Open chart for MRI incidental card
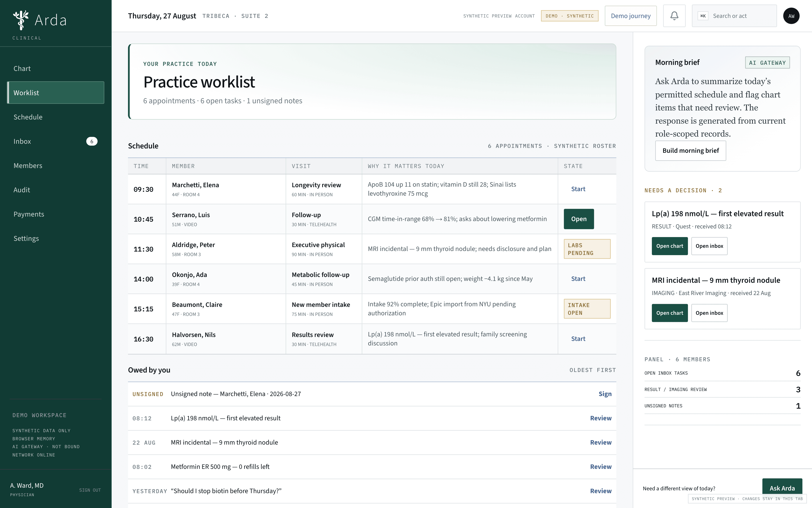Image resolution: width=812 pixels, height=508 pixels. click(669, 313)
